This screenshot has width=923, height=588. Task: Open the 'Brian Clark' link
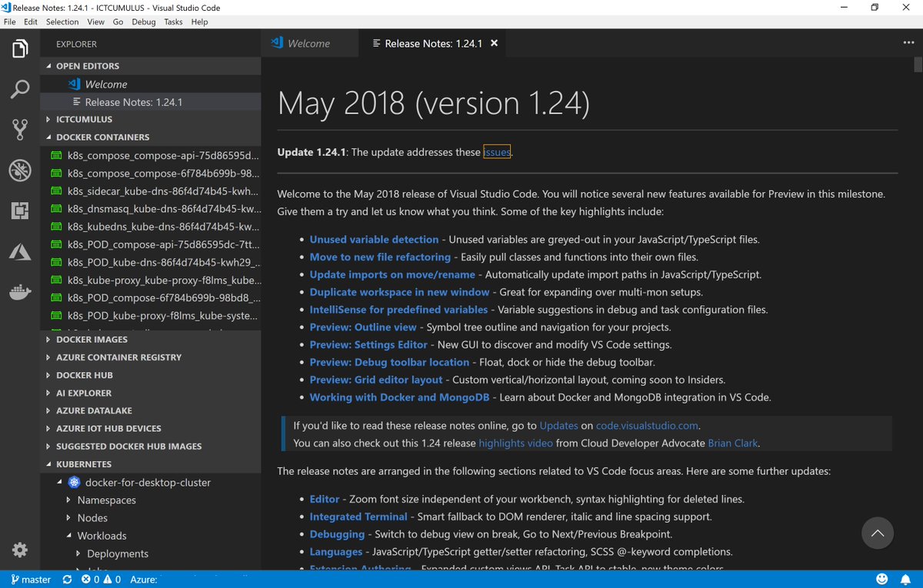(x=733, y=443)
